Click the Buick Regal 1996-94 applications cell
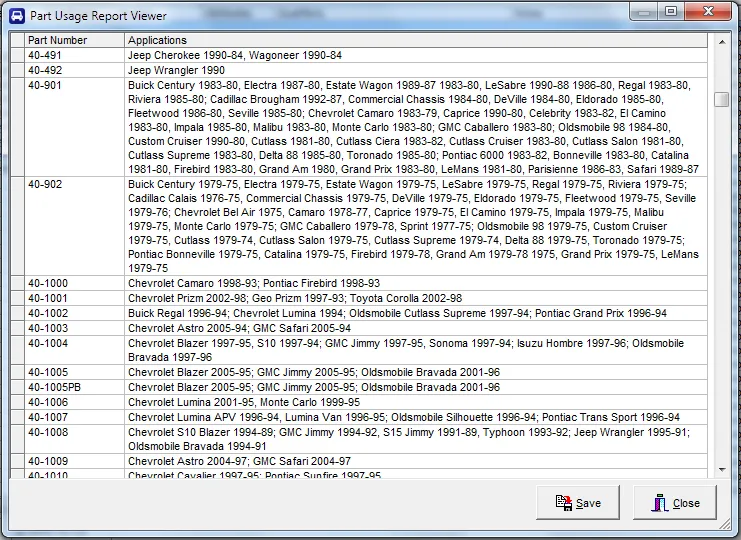Image resolution: width=741 pixels, height=540 pixels. pos(416,313)
